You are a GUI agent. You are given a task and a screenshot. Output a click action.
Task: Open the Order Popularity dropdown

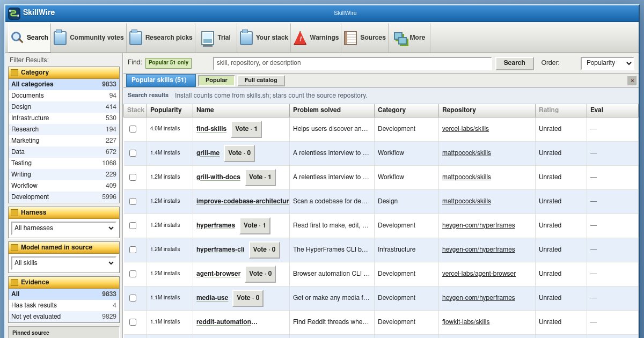(608, 63)
